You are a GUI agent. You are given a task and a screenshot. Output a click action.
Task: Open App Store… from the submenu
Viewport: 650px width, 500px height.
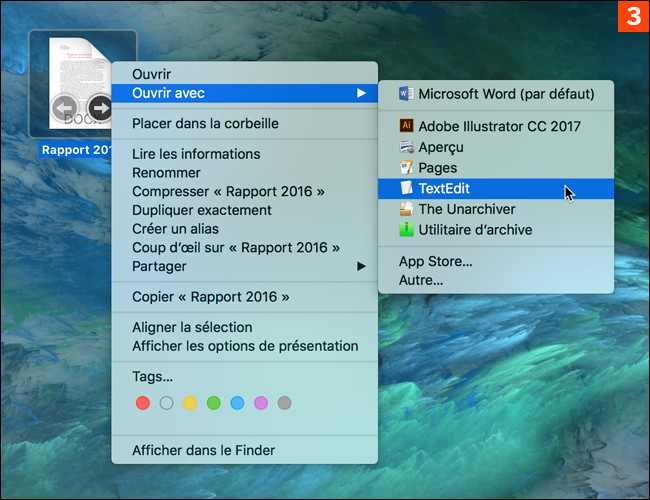coord(435,262)
